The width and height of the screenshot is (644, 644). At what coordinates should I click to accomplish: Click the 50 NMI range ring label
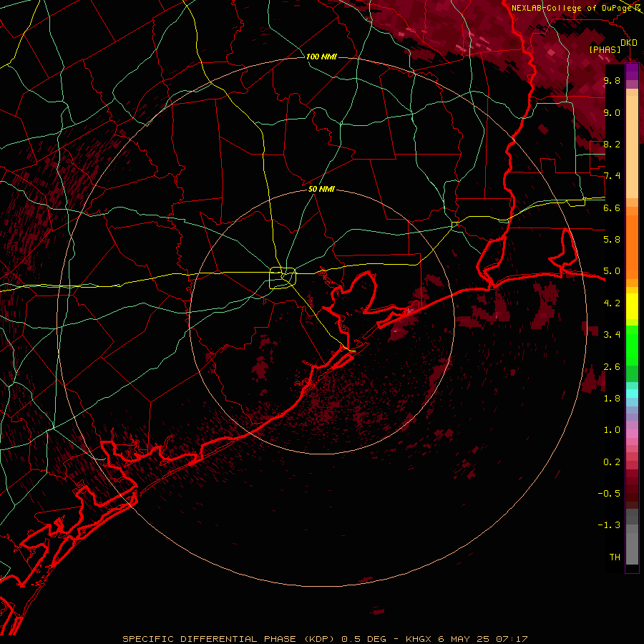pos(321,189)
